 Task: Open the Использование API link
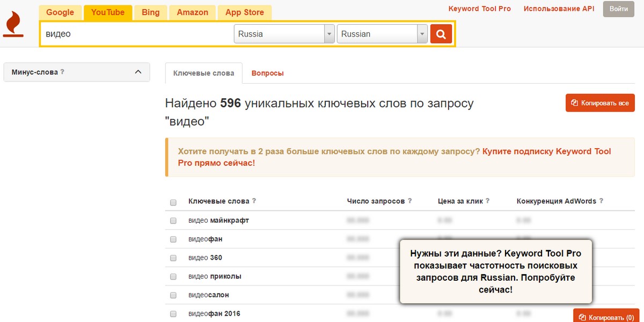559,9
